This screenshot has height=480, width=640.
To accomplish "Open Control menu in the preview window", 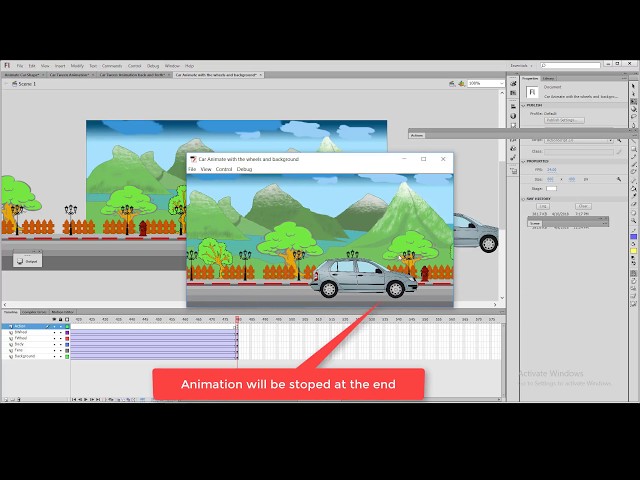I will pyautogui.click(x=224, y=169).
